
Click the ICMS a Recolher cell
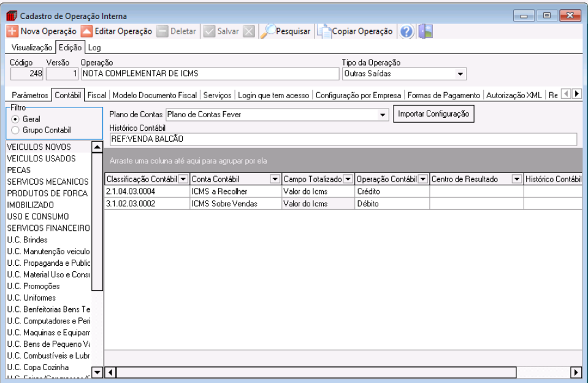[x=235, y=191]
